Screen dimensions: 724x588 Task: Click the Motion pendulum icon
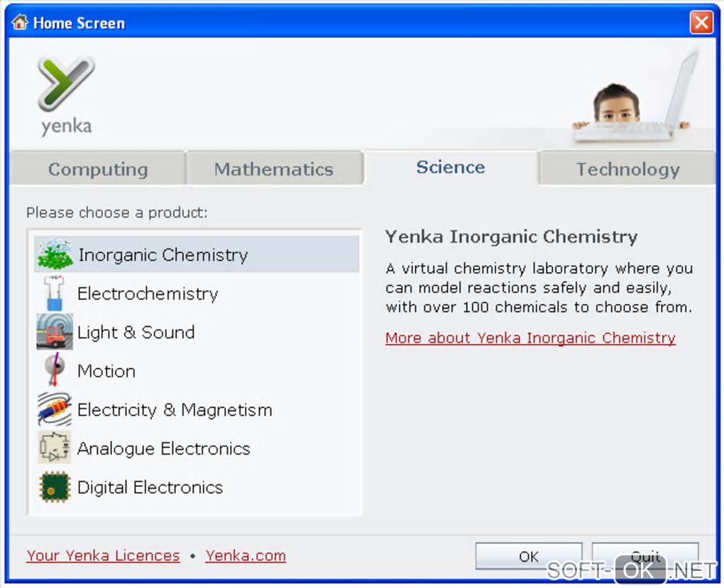point(55,370)
